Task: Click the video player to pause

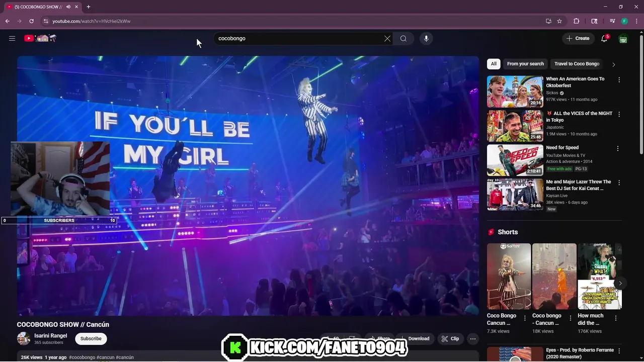Action: click(x=248, y=186)
